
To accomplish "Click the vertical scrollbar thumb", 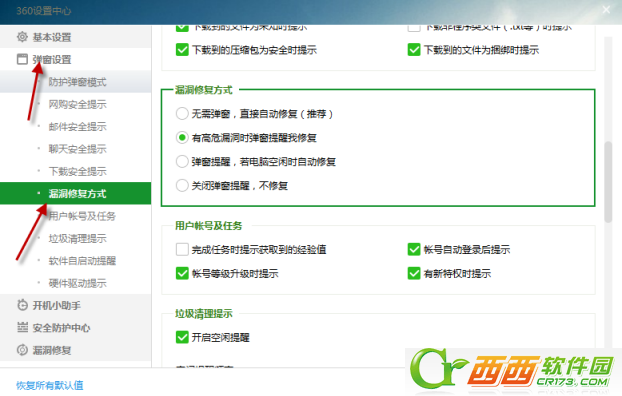I will pos(608,182).
